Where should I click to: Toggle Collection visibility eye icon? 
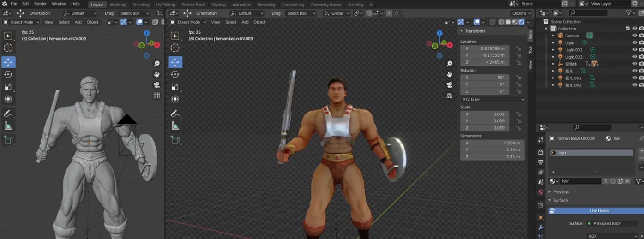pyautogui.click(x=635, y=29)
